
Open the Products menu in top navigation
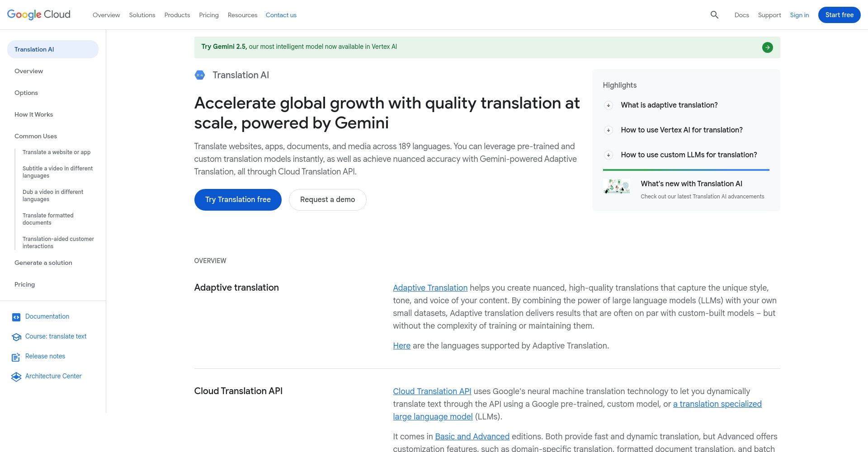click(x=177, y=15)
